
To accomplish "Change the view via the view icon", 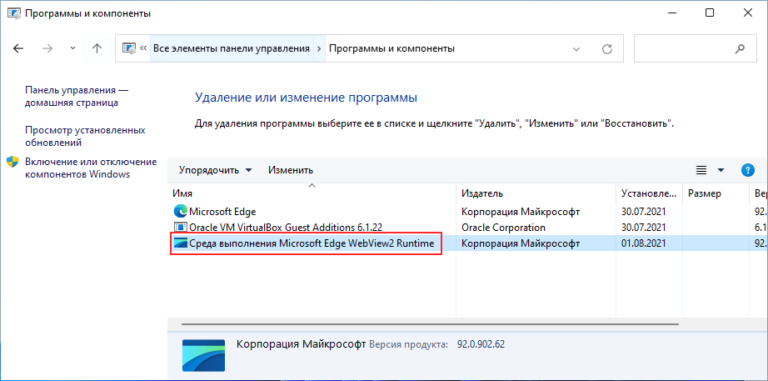I will pos(701,170).
